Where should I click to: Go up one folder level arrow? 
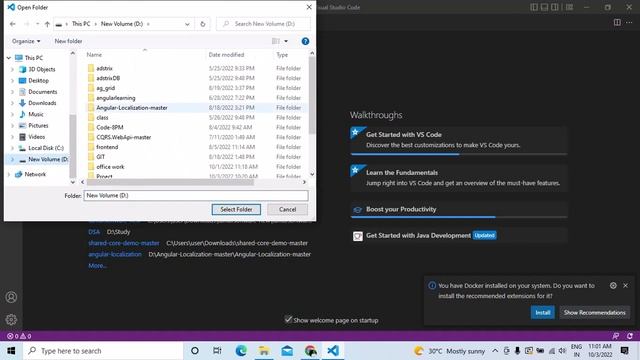(47, 24)
